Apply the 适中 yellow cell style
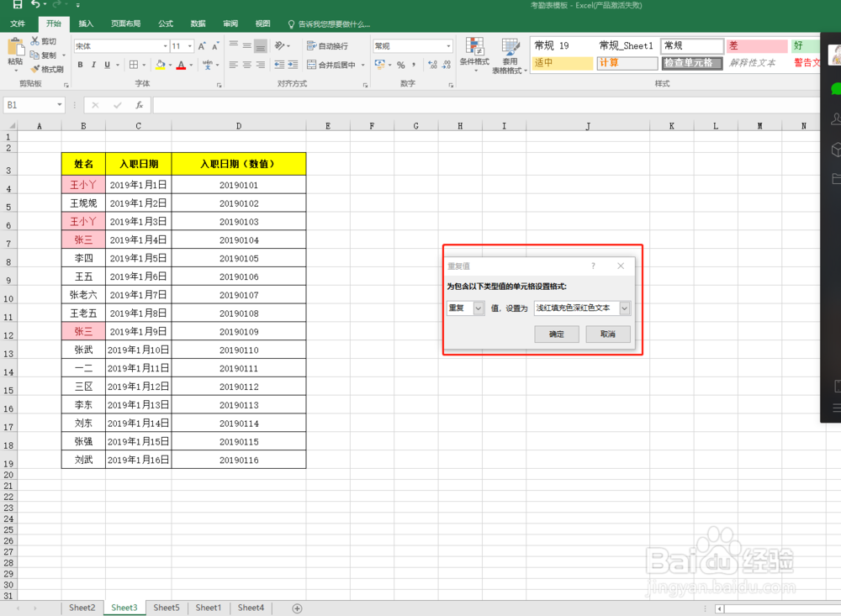841x616 pixels. pyautogui.click(x=562, y=63)
